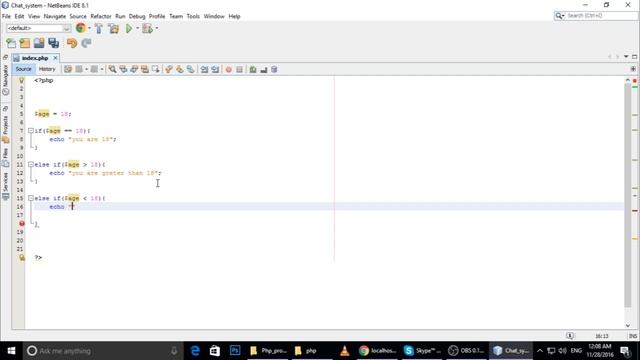Viewport: 640px width, 360px height.
Task: Toggle INS insert mode in status bar
Action: point(633,336)
